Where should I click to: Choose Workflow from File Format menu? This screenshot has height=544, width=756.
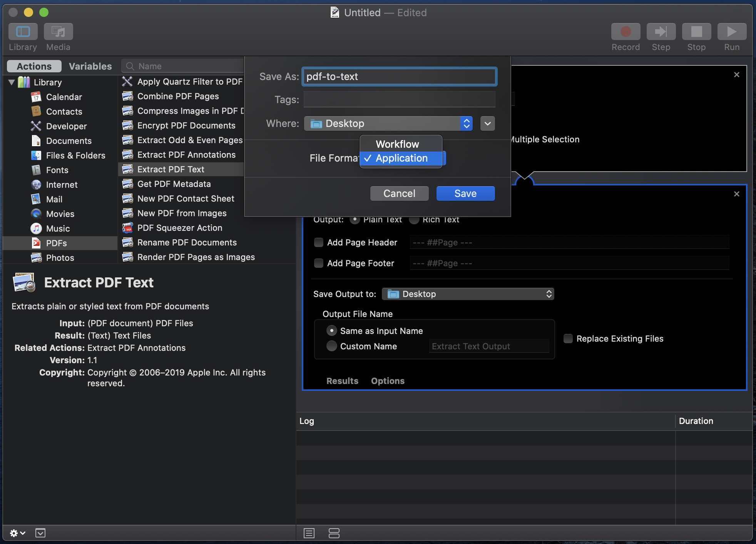[x=397, y=144]
